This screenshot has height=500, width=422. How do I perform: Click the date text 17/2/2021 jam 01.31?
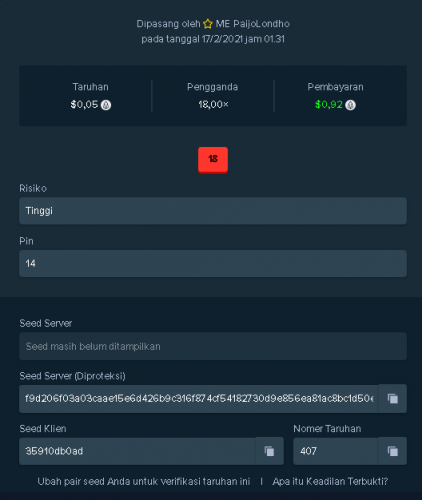tap(243, 39)
